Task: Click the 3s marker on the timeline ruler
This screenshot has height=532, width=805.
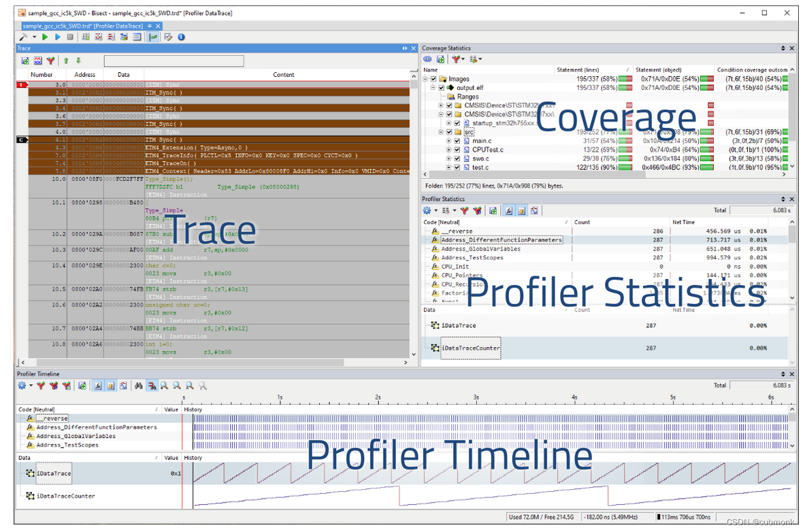Action: coord(476,397)
